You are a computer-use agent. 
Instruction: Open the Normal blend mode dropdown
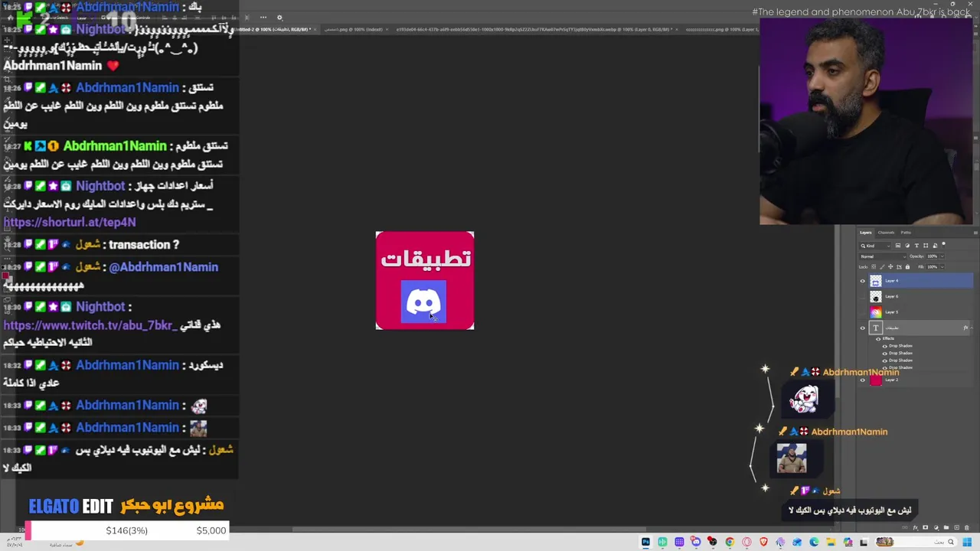click(x=883, y=256)
